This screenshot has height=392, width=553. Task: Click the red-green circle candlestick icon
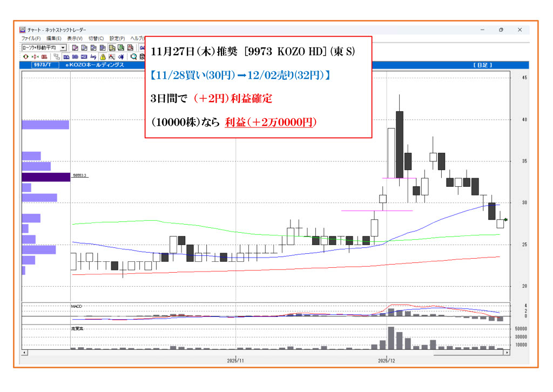point(25,57)
